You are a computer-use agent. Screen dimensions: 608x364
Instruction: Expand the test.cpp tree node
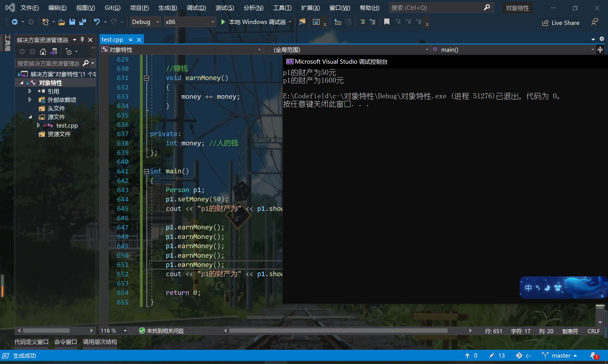click(x=38, y=125)
